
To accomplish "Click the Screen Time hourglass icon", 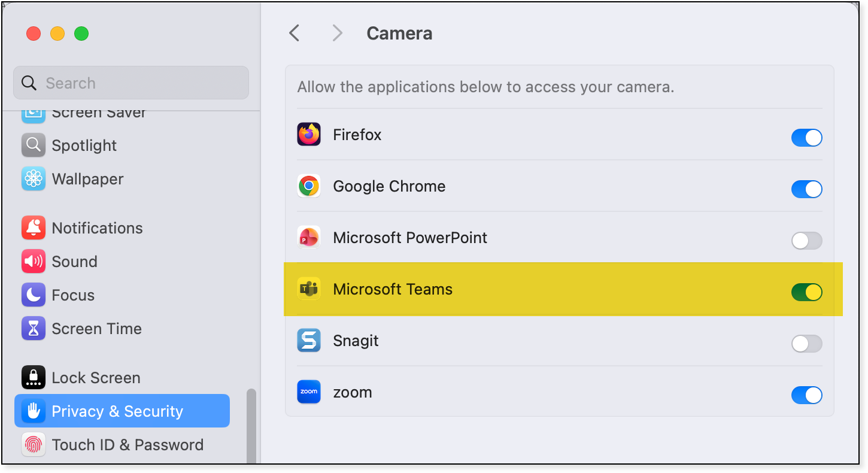I will (x=34, y=329).
